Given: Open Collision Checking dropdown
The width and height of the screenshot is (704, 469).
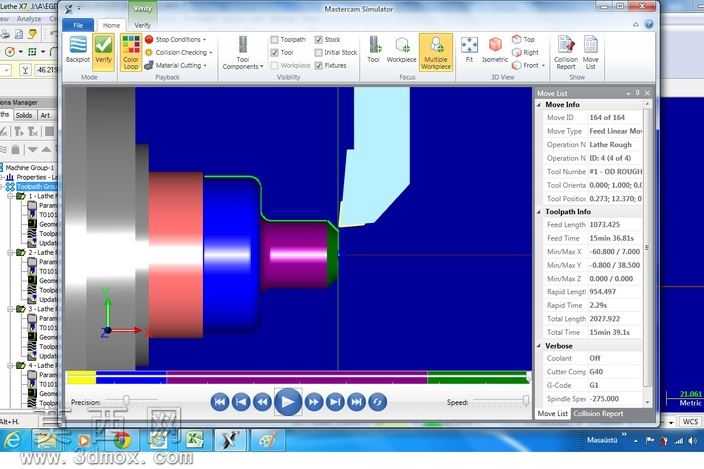Looking at the screenshot, I should (x=179, y=53).
